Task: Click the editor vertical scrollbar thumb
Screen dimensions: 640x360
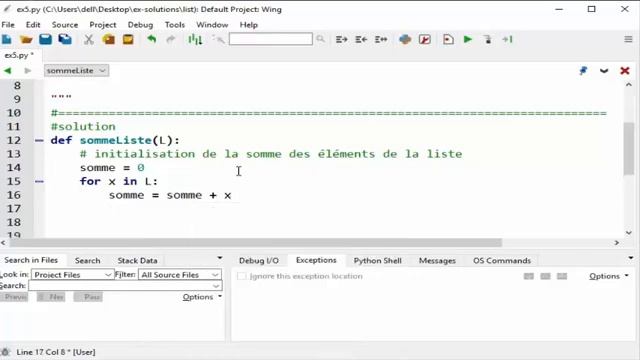Action: 629,148
